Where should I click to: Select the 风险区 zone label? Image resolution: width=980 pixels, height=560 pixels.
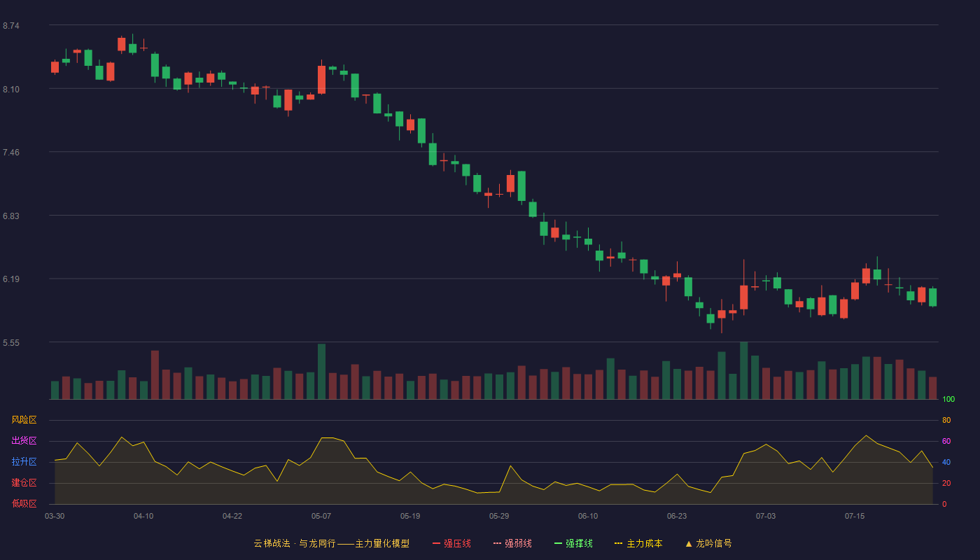[24, 420]
